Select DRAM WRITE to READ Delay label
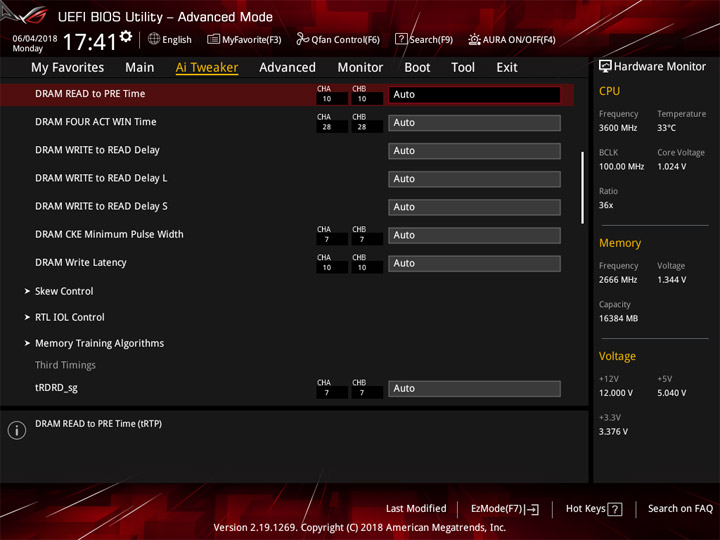This screenshot has width=720, height=540. [97, 150]
